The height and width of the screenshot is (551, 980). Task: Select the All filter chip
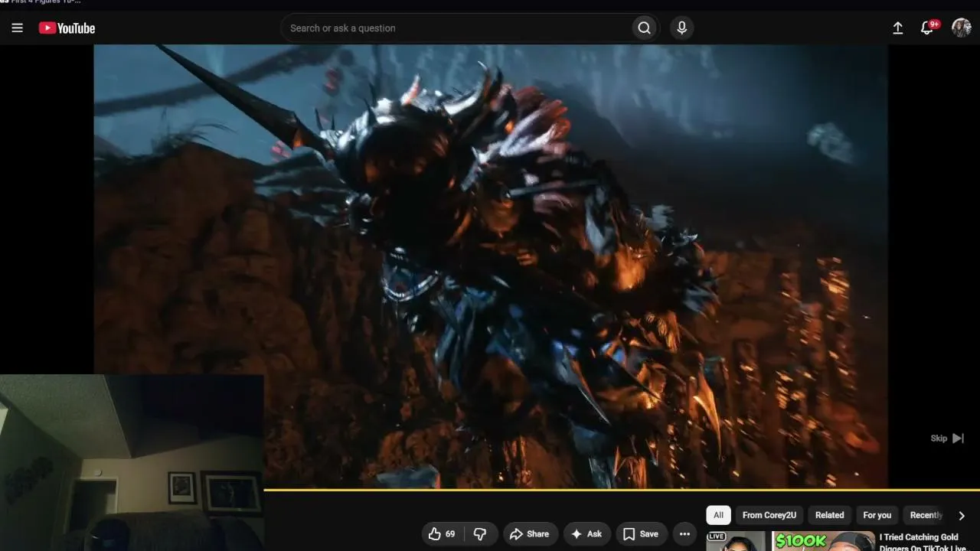(718, 515)
